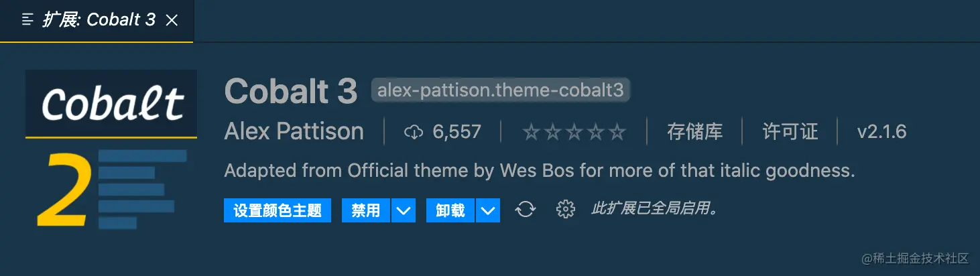This screenshot has height=276, width=980.
Task: Click the first rating star
Action: click(x=531, y=132)
